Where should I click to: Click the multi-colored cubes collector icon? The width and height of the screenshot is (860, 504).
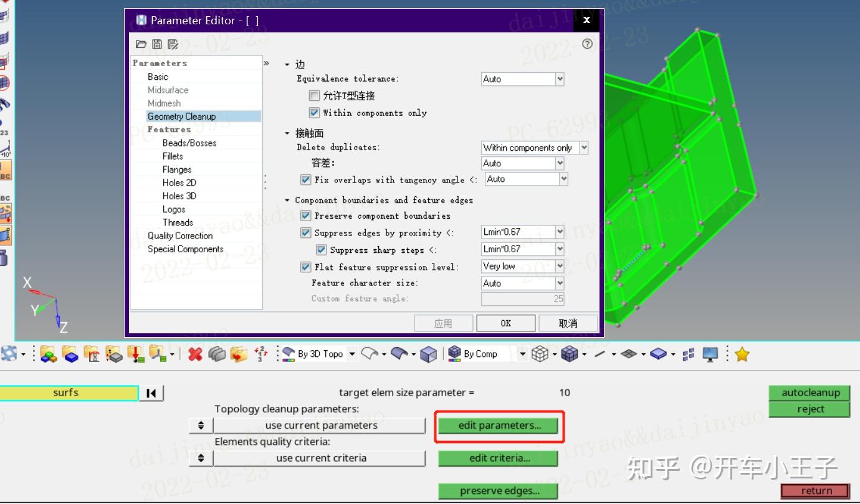[49, 354]
